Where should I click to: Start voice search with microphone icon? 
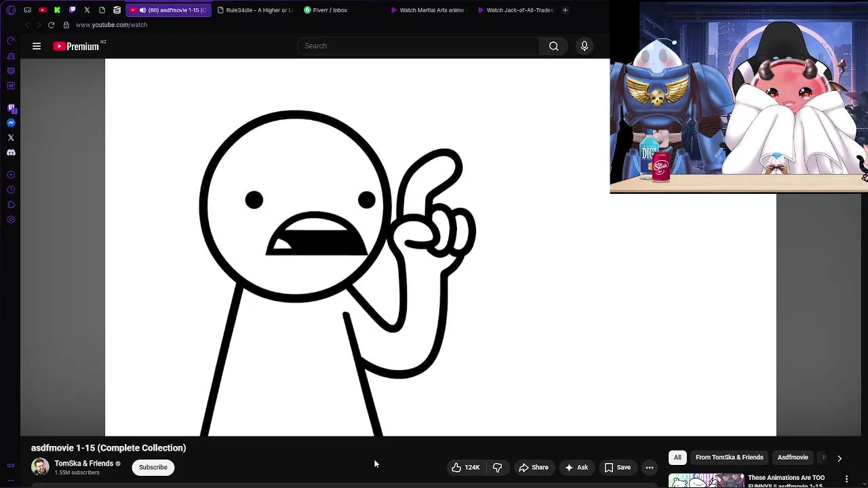click(x=585, y=46)
